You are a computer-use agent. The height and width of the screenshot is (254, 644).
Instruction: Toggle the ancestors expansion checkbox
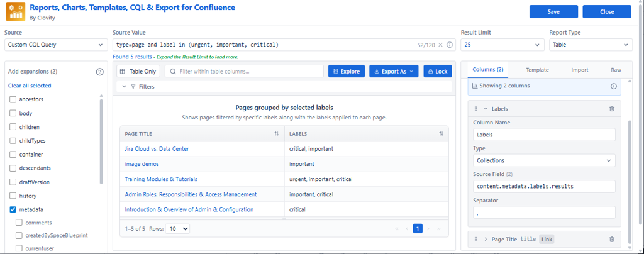click(x=13, y=99)
